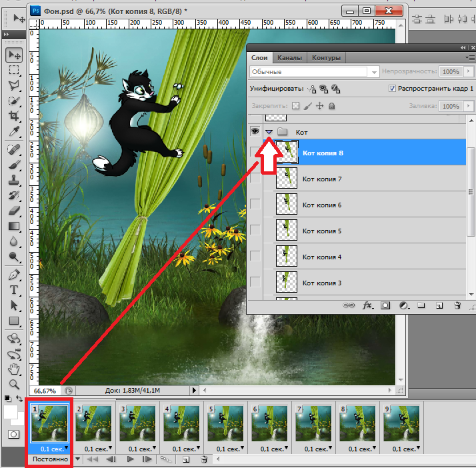Open the Непрозрачность opacity slider arrow
The width and height of the screenshot is (476, 468).
tap(469, 71)
